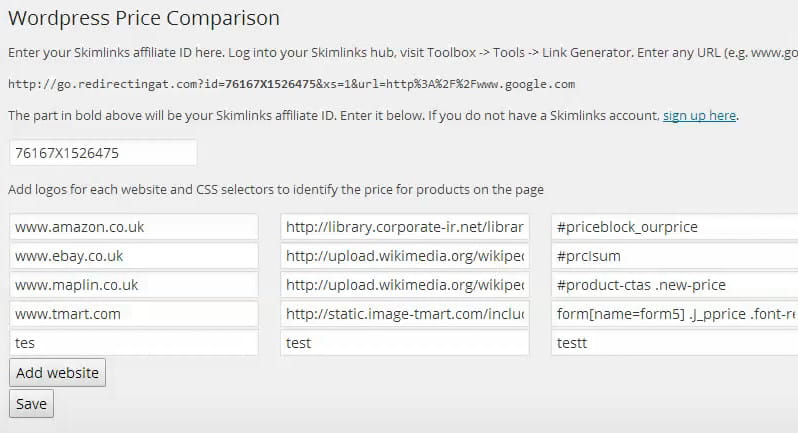Image resolution: width=798 pixels, height=433 pixels.
Task: Focus the www.tmart.com website field
Action: (x=133, y=314)
